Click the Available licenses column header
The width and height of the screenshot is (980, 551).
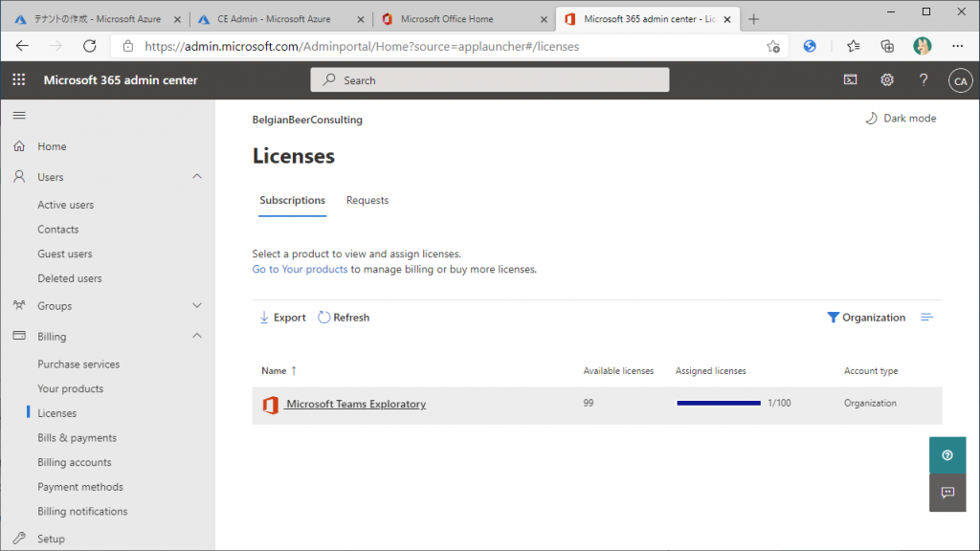pyautogui.click(x=619, y=370)
